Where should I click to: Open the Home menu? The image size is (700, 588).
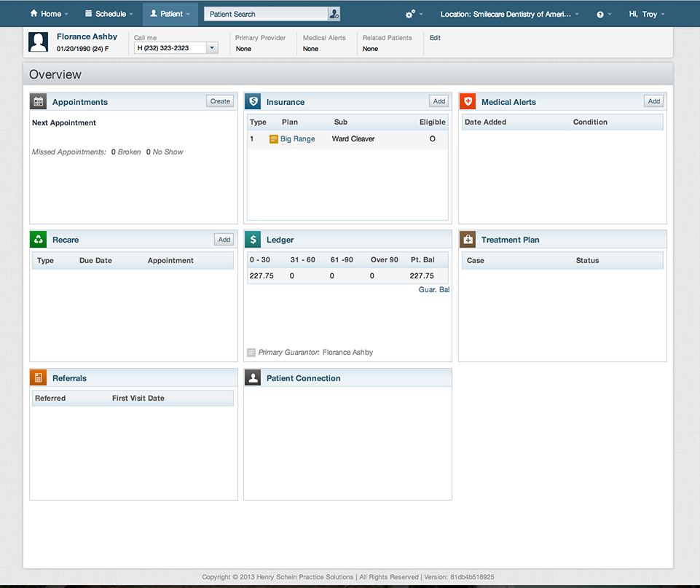pyautogui.click(x=49, y=14)
